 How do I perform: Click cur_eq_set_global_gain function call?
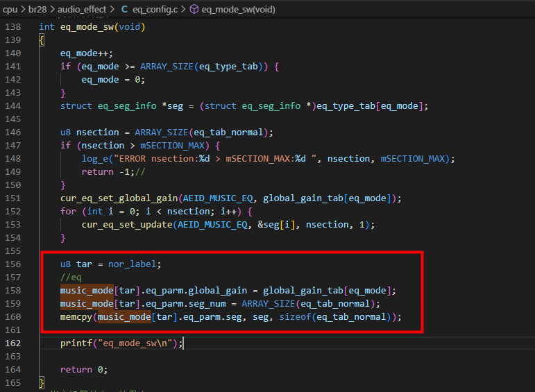coord(119,198)
